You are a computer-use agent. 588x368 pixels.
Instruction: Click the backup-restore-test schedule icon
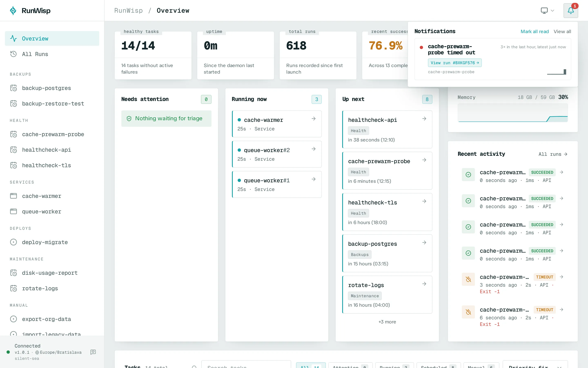14,103
